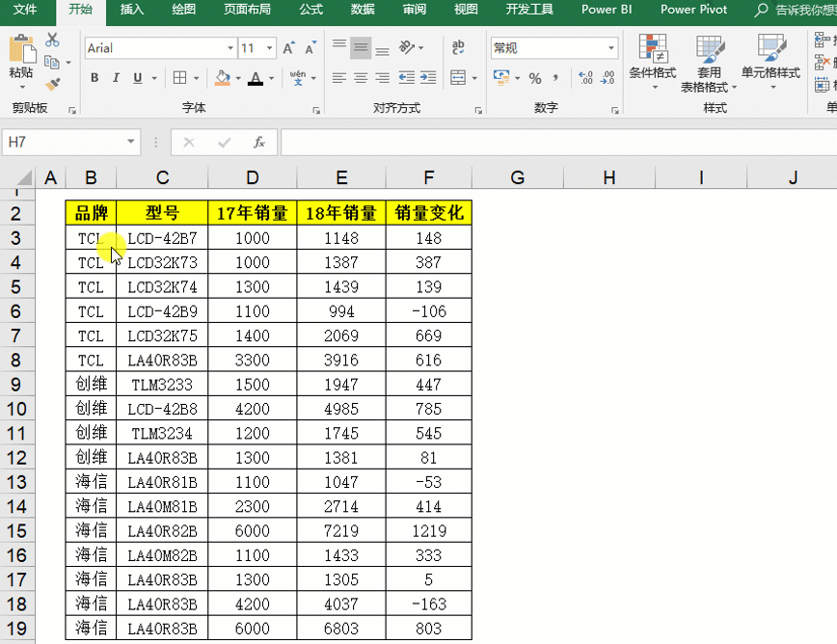Viewport: 837px width, 644px height.
Task: Apply the yellow fill color bucket
Action: (223, 78)
